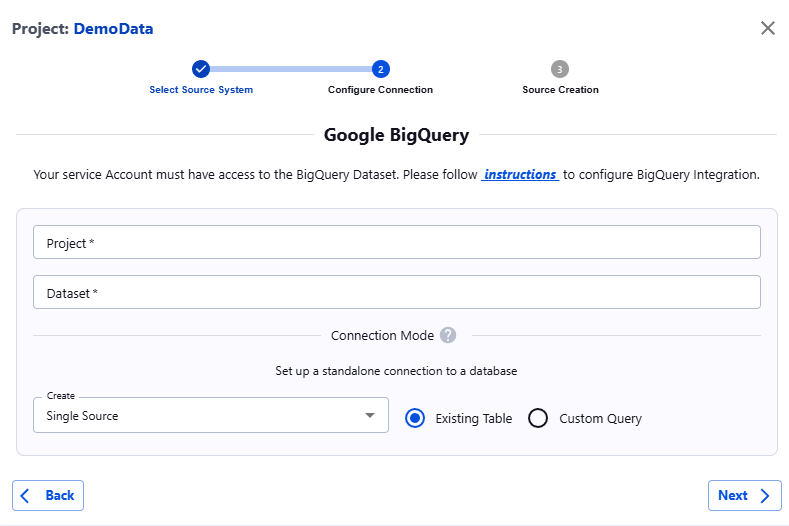Screen dimensions: 789x526
Task: Select the Custom Query radio button
Action: 538,419
